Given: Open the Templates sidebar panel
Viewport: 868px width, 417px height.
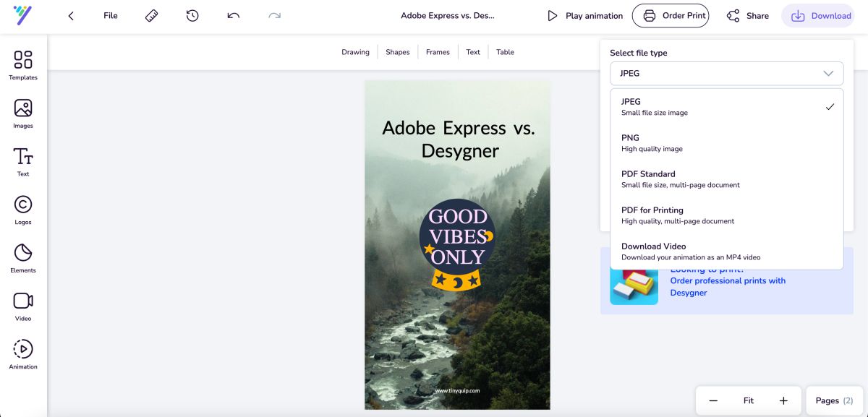Looking at the screenshot, I should coord(23,65).
